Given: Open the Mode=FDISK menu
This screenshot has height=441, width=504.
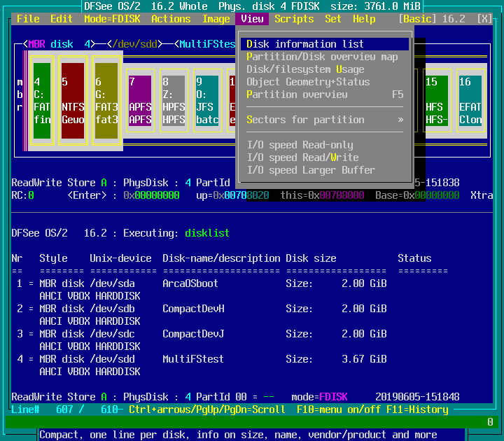Looking at the screenshot, I should pyautogui.click(x=112, y=19).
